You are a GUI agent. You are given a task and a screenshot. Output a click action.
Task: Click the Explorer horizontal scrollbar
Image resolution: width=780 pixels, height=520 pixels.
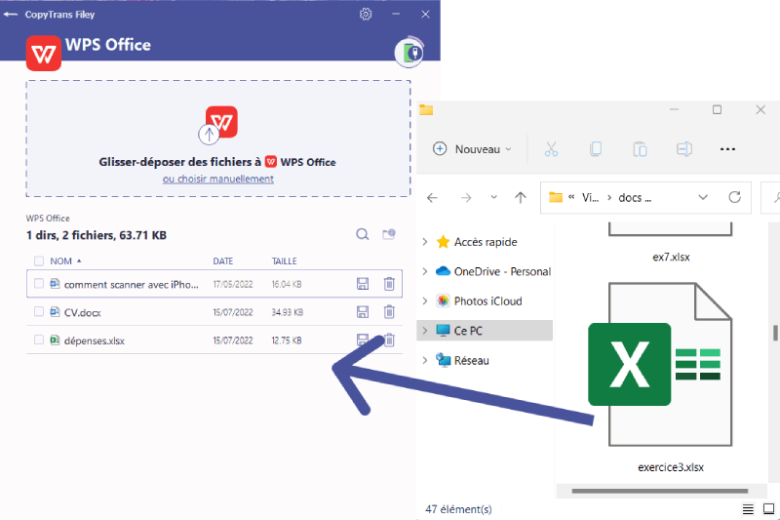click(x=660, y=491)
